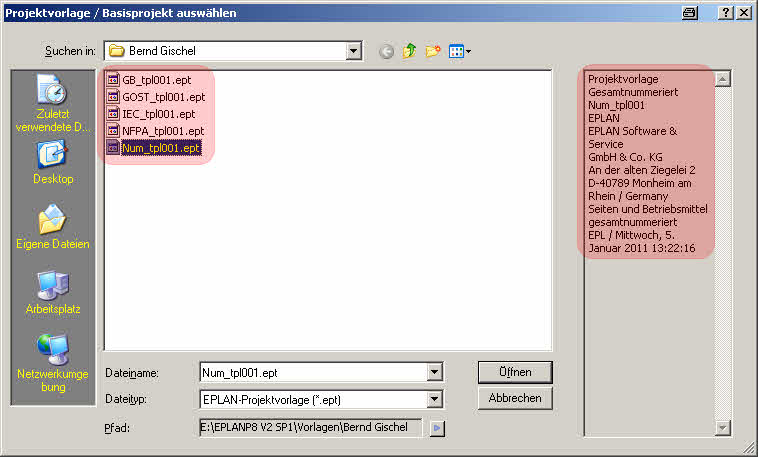Click the IEC_tpl001.ept file icon
The width and height of the screenshot is (758, 457).
[x=113, y=114]
